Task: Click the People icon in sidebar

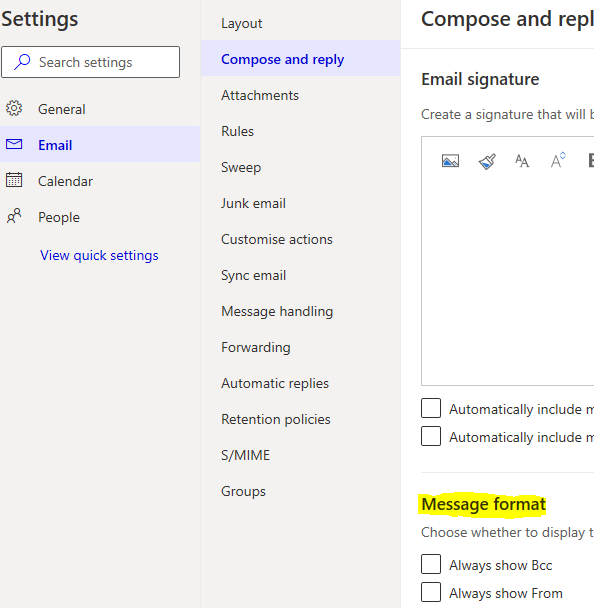Action: (14, 216)
